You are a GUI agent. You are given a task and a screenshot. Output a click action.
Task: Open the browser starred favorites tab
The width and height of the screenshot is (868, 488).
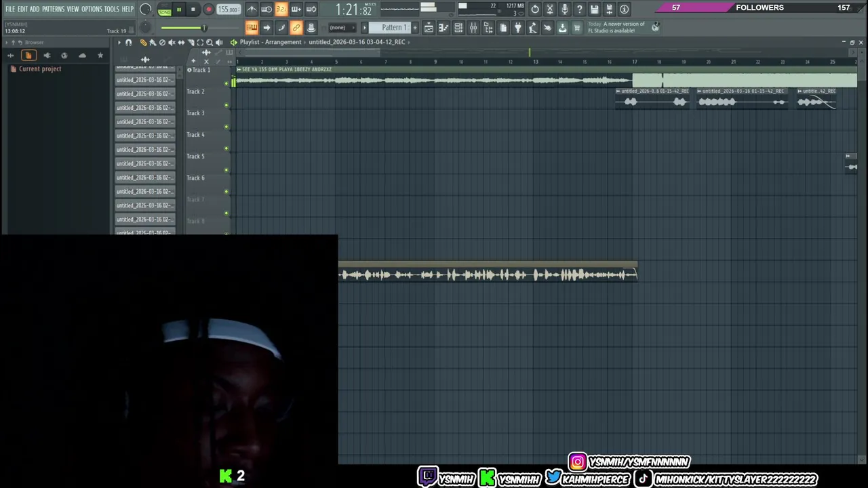100,55
